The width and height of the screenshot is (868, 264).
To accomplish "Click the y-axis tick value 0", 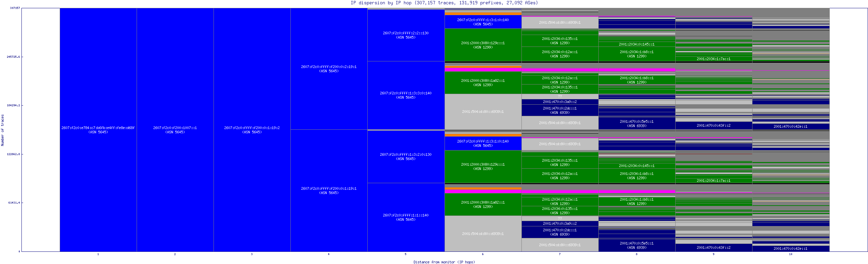I will pyautogui.click(x=19, y=251).
